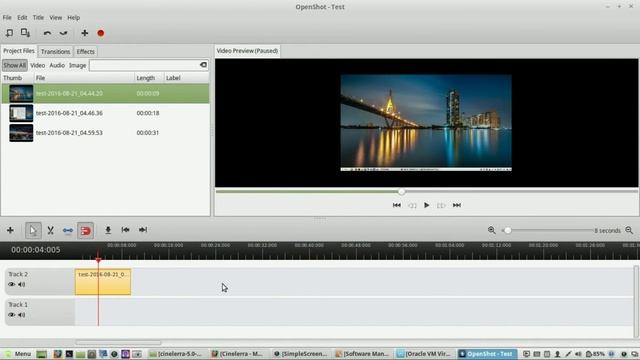Mute Track 1 audio speaker icon
640x360 pixels.
(x=22, y=315)
